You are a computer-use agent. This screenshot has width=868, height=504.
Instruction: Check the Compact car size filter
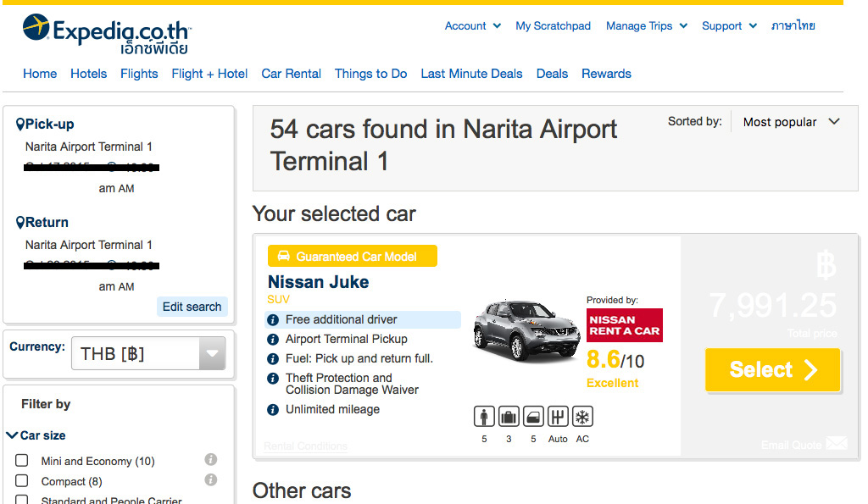(24, 481)
